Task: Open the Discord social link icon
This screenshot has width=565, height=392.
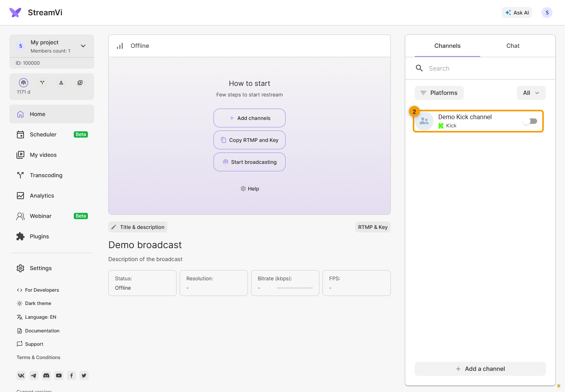Action: 46,376
